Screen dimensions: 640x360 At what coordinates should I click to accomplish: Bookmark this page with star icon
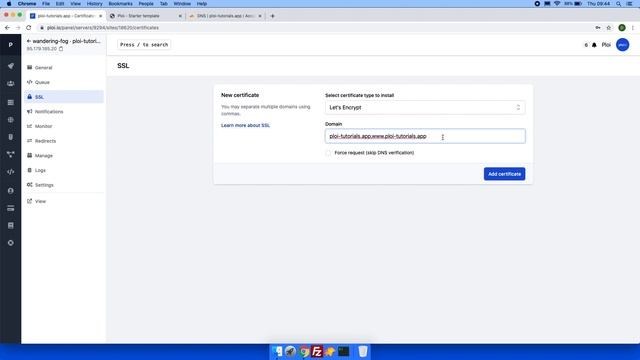point(609,28)
